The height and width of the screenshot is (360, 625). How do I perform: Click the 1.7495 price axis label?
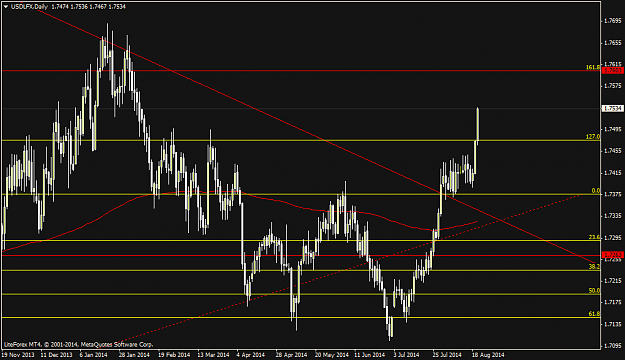[613, 129]
